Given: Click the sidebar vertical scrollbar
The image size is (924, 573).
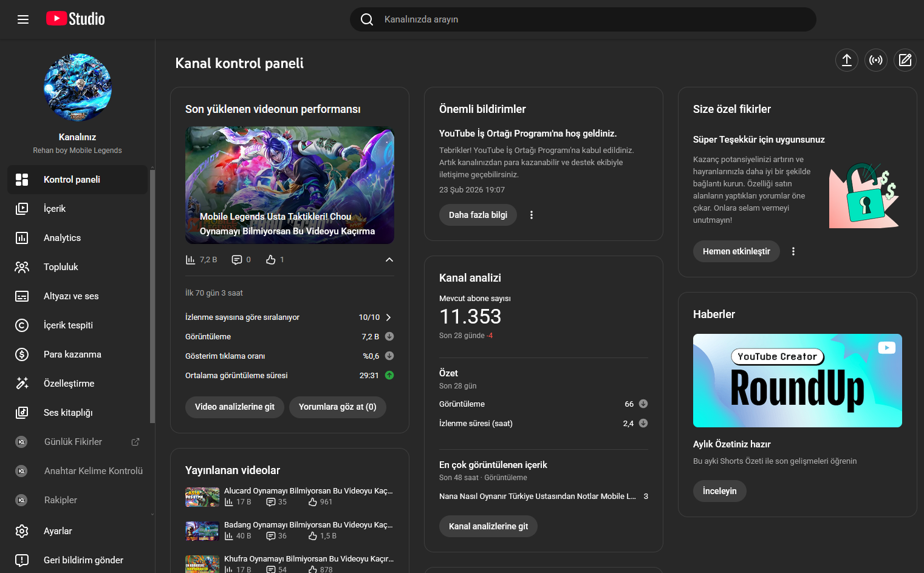Looking at the screenshot, I should coord(152,296).
